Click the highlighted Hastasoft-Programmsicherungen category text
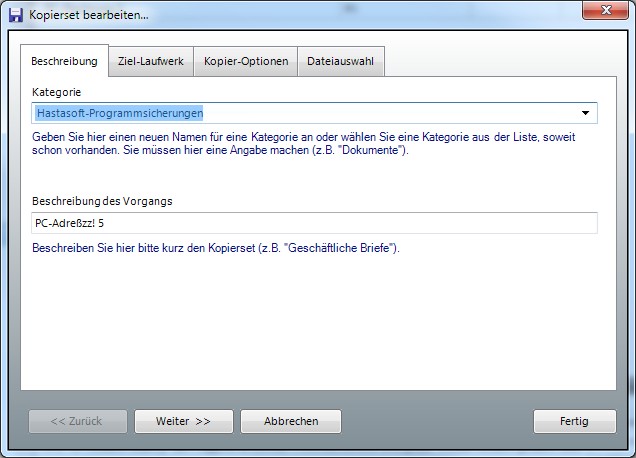Screen dimensions: 636x458 (x=119, y=113)
